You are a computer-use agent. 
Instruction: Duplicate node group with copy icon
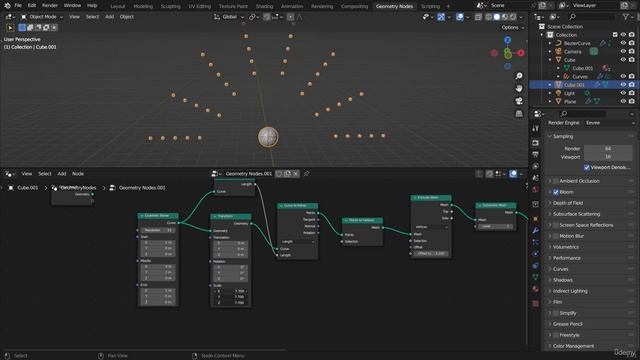(x=287, y=174)
